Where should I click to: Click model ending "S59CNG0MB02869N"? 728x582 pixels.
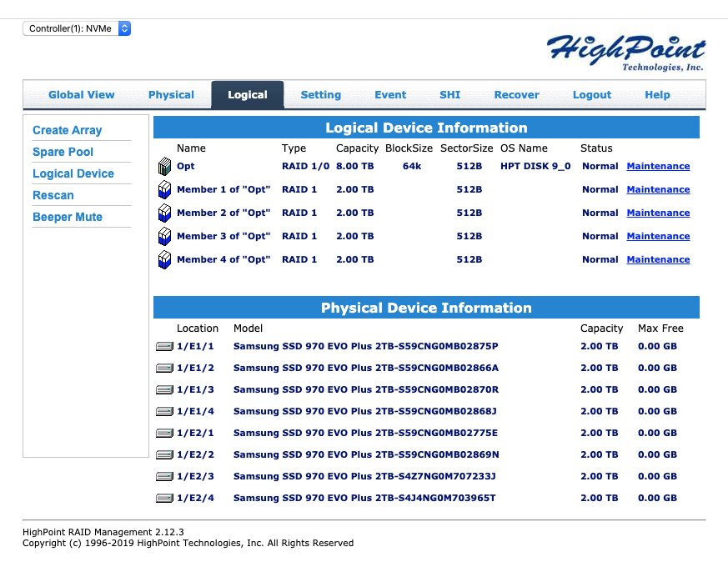click(x=366, y=454)
